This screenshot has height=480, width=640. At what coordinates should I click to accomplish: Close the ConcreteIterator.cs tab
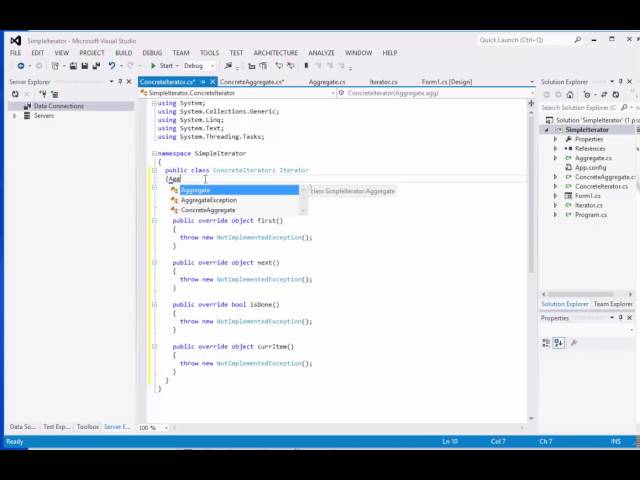coord(212,82)
